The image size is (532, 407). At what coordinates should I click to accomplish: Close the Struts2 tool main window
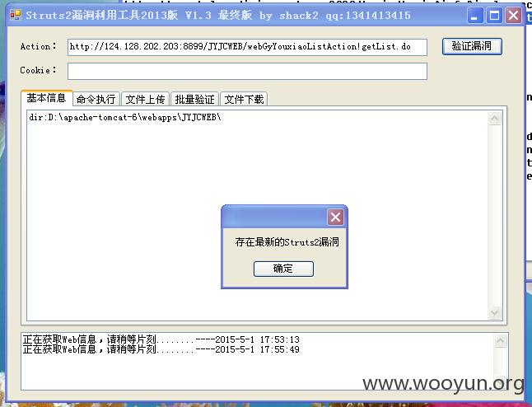pyautogui.click(x=514, y=16)
